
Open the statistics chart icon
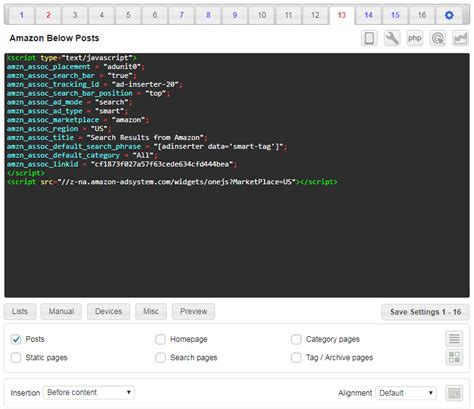[x=460, y=38]
